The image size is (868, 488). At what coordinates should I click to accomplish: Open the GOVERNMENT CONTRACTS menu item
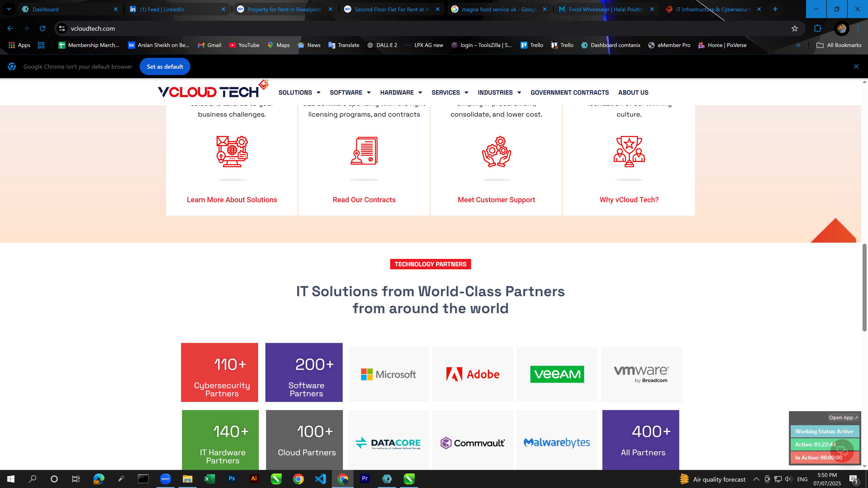569,93
